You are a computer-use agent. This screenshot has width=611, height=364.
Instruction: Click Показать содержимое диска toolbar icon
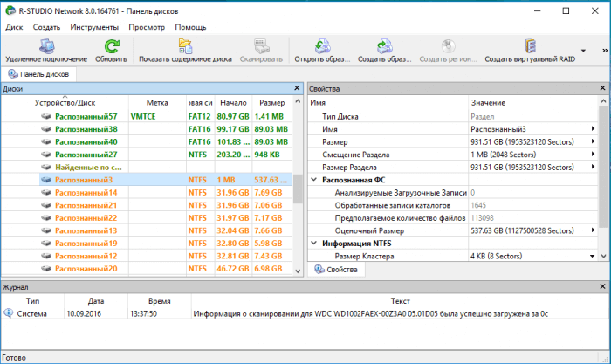tap(184, 46)
